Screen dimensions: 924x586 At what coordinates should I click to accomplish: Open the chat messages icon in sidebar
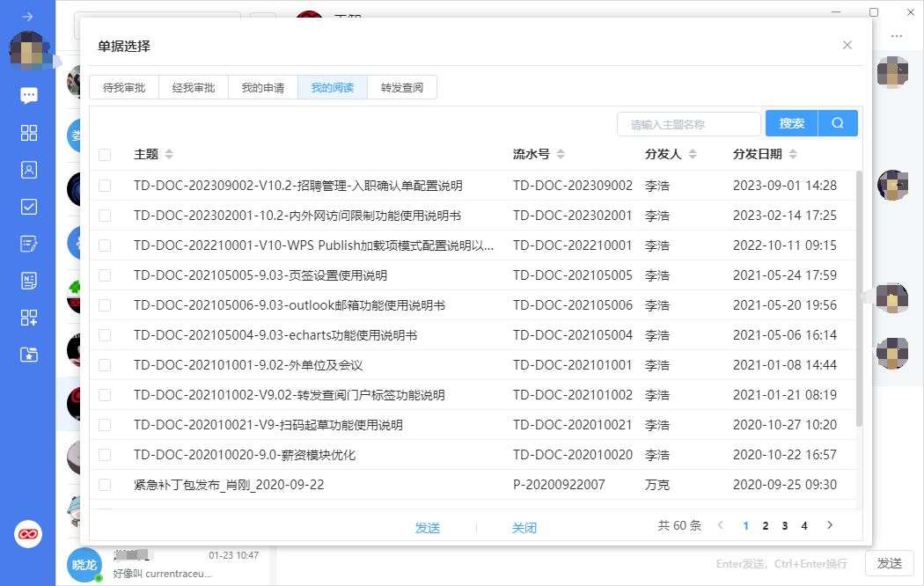(x=29, y=95)
